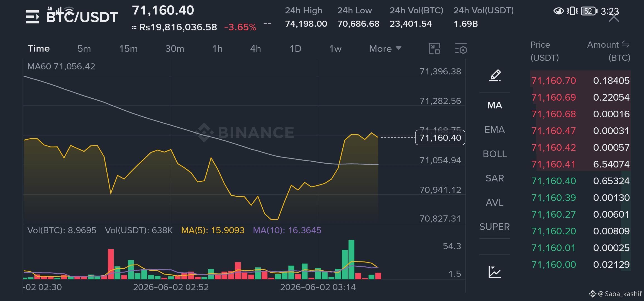Select the drawing pencil tool

click(495, 76)
